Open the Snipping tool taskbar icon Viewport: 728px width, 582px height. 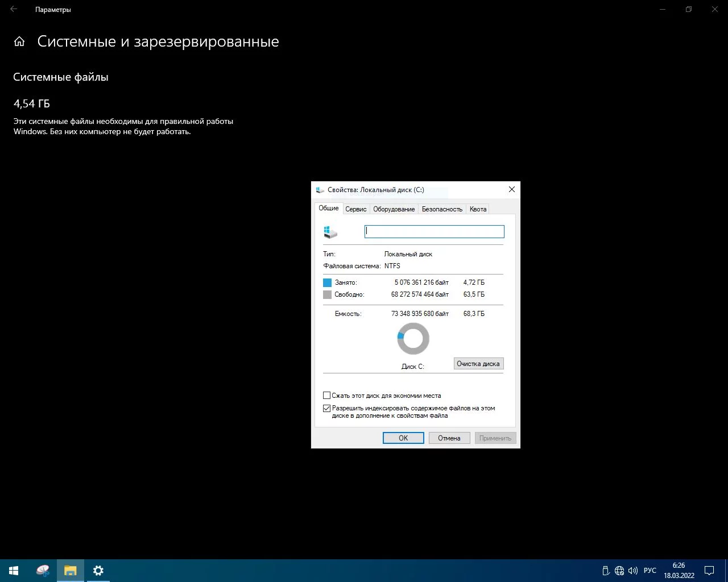pos(43,571)
